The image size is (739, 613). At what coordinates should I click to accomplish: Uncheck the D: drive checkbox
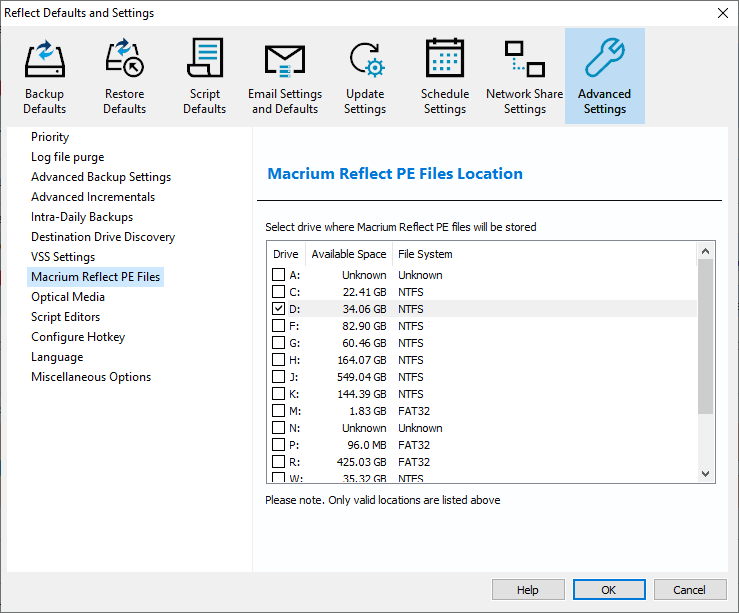(279, 309)
